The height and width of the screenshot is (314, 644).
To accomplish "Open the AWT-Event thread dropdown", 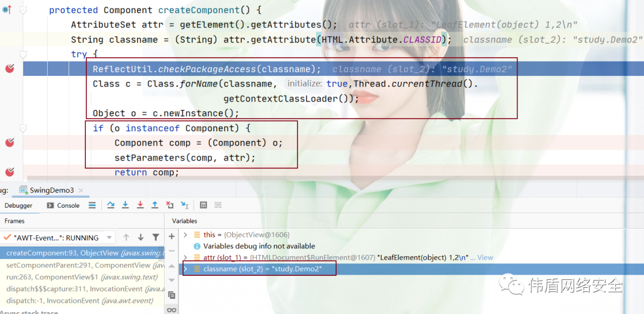I will point(109,238).
